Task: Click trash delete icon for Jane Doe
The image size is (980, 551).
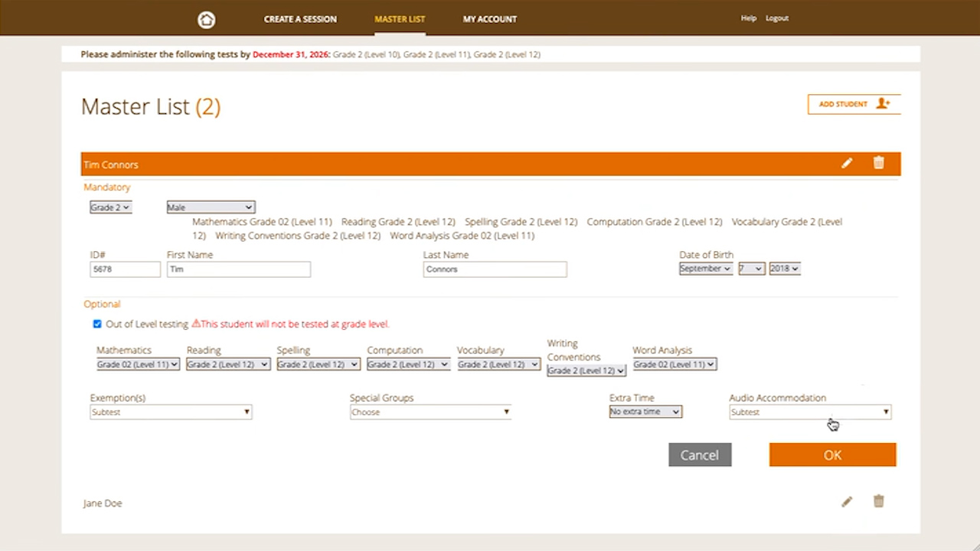Action: click(x=878, y=502)
